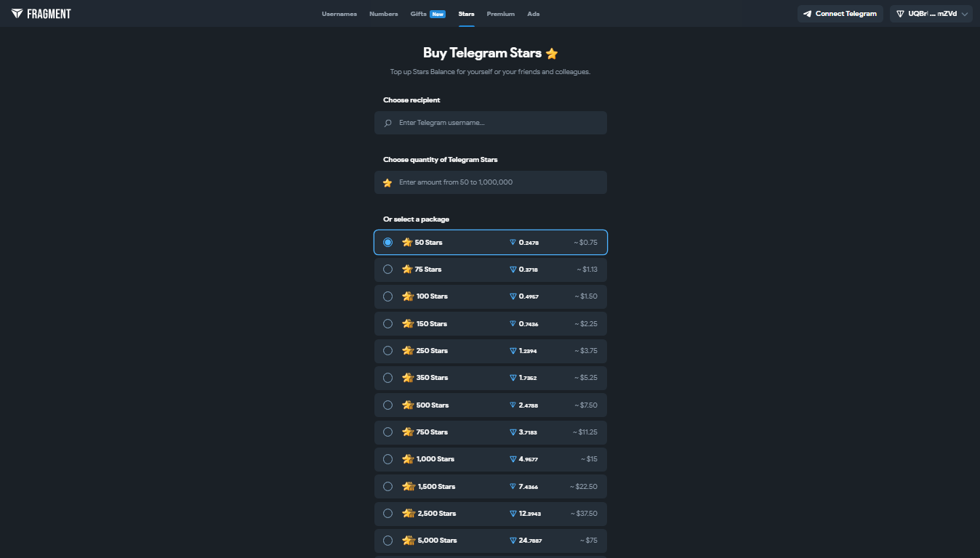980x558 pixels.
Task: Select the 2,500 Stars package row
Action: click(491, 514)
